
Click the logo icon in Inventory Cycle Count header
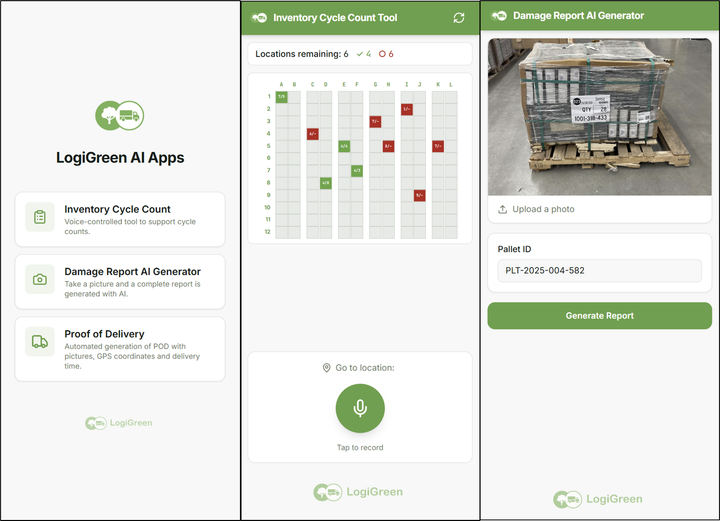pyautogui.click(x=259, y=18)
